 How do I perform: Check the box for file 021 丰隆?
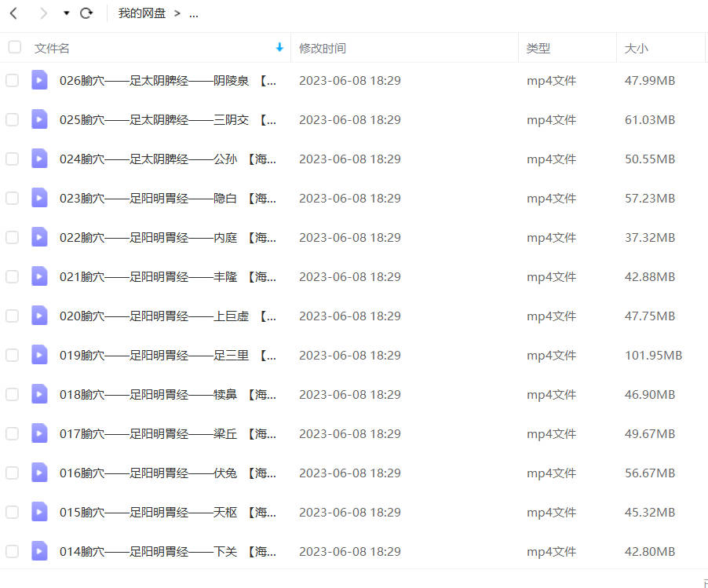[x=13, y=277]
